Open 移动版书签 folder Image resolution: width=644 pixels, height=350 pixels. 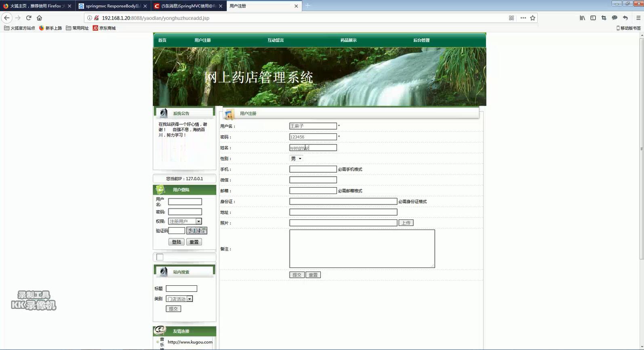point(629,28)
